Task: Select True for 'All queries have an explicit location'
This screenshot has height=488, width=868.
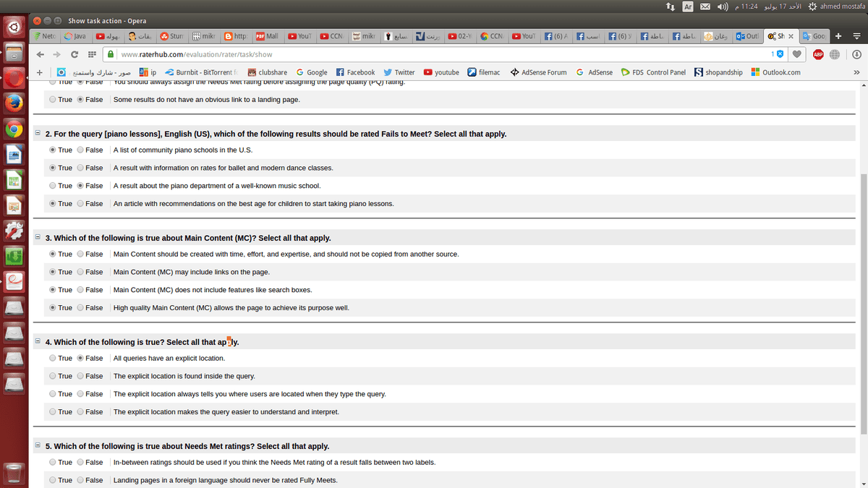Action: pos(53,359)
